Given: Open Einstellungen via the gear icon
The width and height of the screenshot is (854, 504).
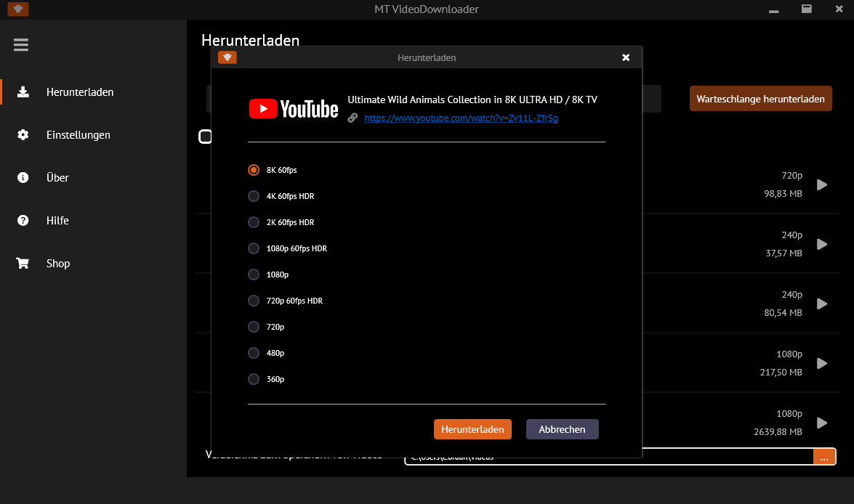Looking at the screenshot, I should [x=23, y=135].
